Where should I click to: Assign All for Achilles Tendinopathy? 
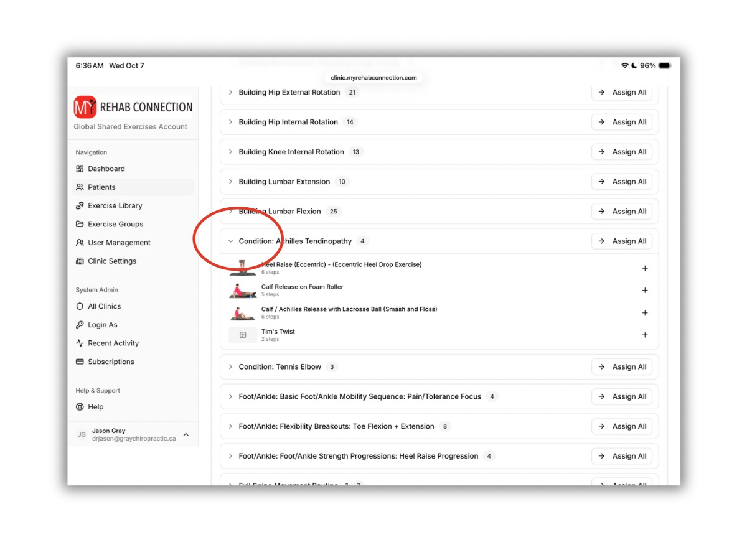(622, 241)
